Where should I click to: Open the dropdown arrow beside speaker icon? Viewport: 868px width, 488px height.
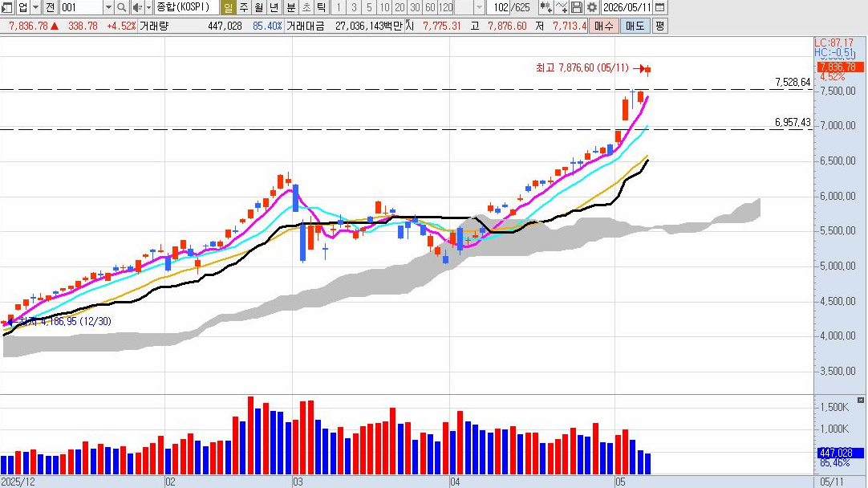click(x=148, y=7)
